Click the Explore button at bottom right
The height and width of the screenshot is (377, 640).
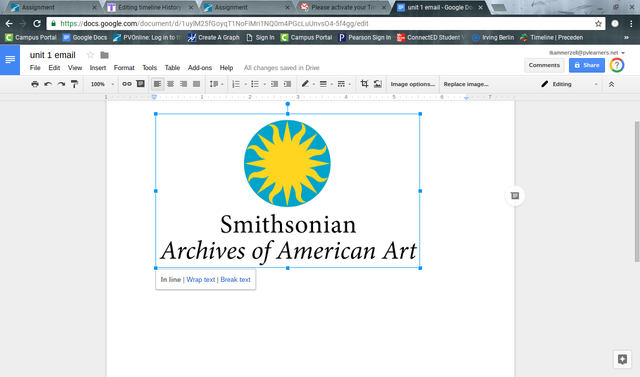coord(622,359)
